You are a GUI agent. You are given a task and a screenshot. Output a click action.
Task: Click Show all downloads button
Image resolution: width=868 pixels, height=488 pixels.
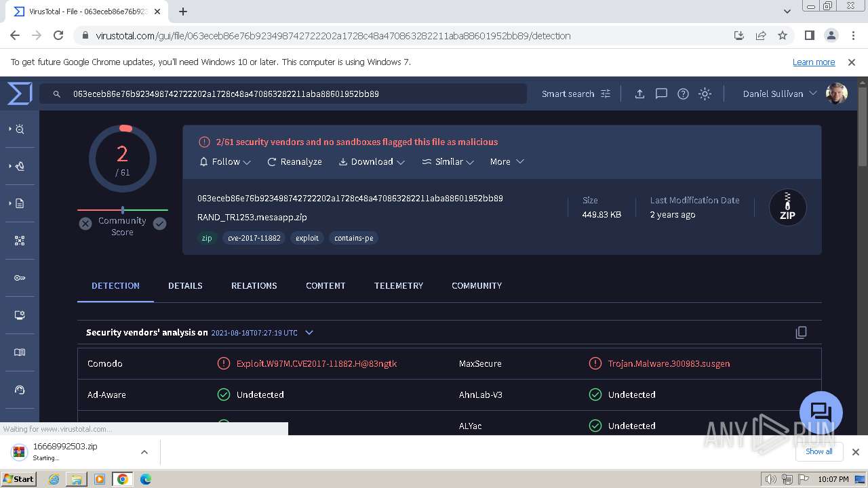tap(818, 451)
